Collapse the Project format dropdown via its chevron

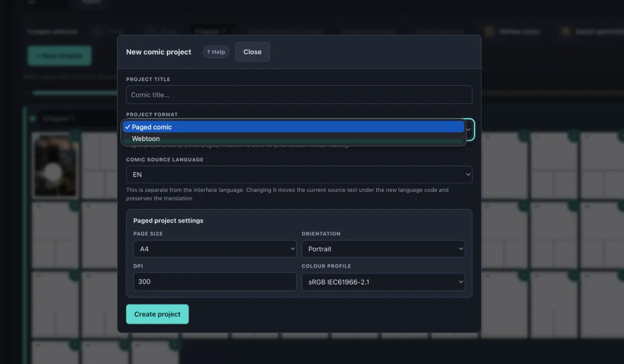tap(469, 129)
